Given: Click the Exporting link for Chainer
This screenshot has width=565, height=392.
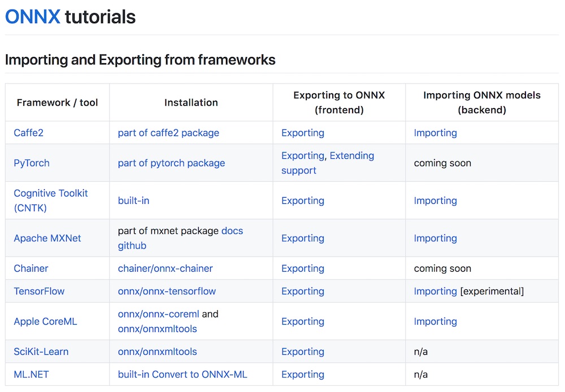Looking at the screenshot, I should [303, 268].
